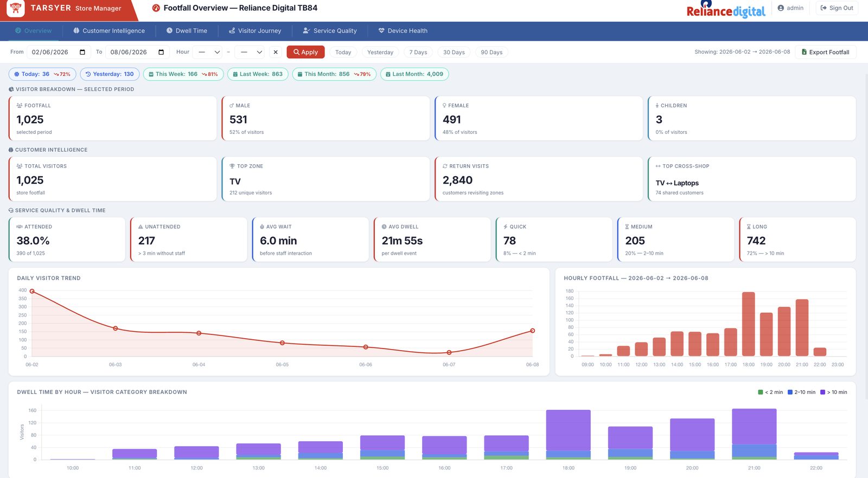Screen dimensions: 868x478
Task: Click the Medium hourglass icon
Action: [x=627, y=227]
